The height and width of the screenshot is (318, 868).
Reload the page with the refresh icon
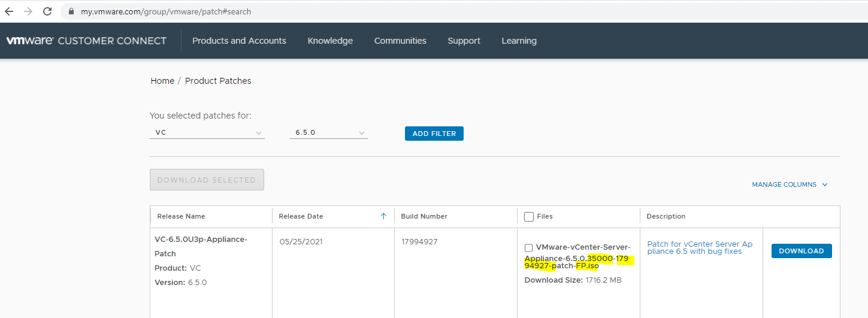48,11
